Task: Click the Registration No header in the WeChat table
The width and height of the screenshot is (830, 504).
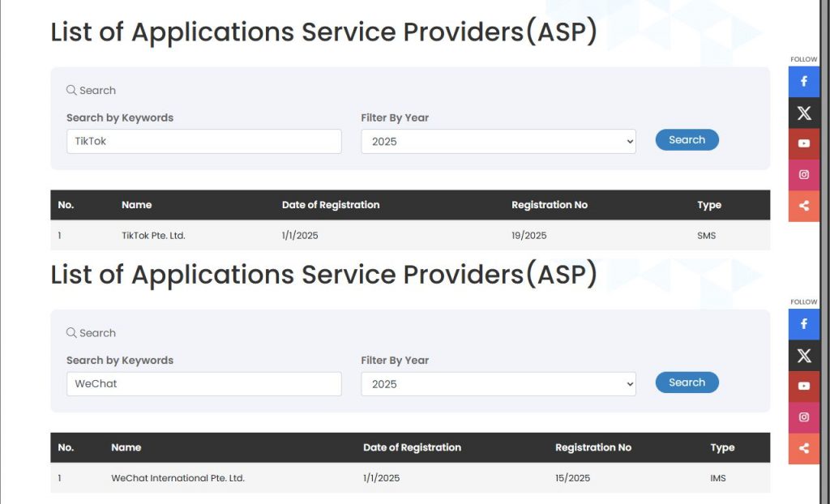Action: pos(593,447)
